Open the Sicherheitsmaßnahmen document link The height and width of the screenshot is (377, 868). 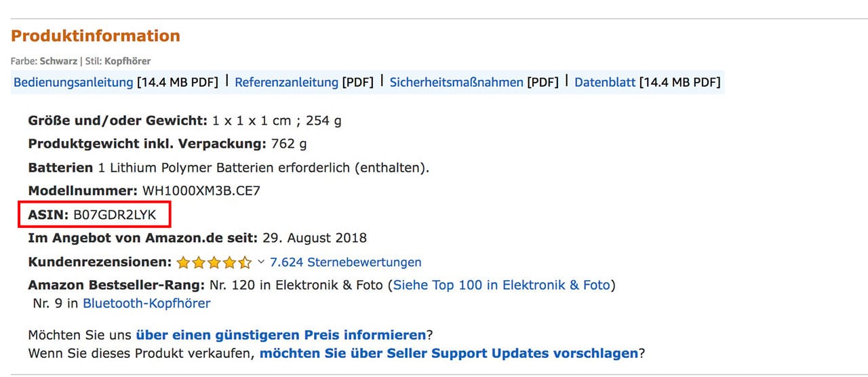[456, 83]
